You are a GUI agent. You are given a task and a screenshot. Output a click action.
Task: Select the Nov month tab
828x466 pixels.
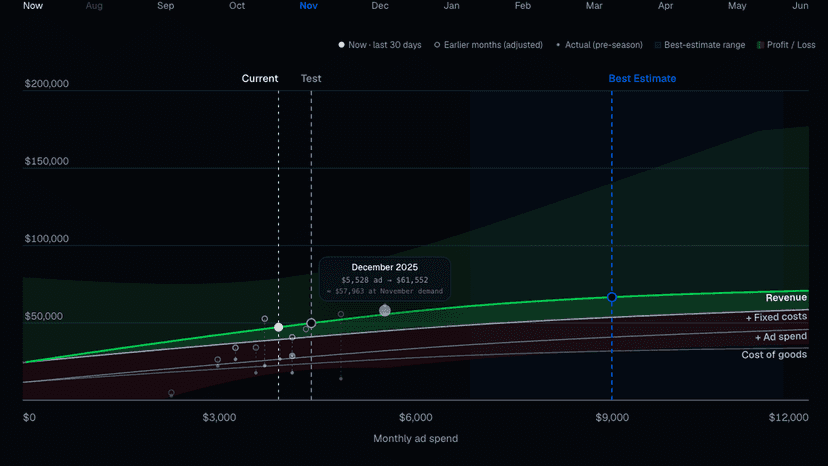pyautogui.click(x=308, y=6)
